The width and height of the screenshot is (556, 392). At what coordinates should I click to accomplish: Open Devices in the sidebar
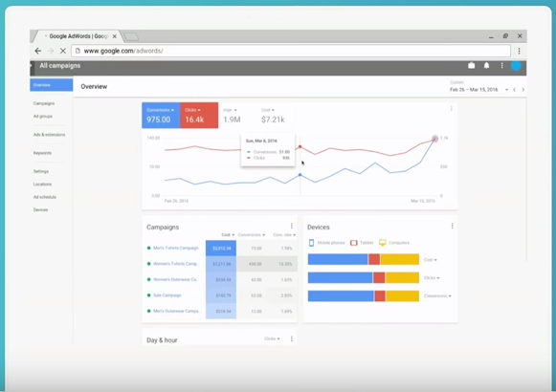pos(41,209)
